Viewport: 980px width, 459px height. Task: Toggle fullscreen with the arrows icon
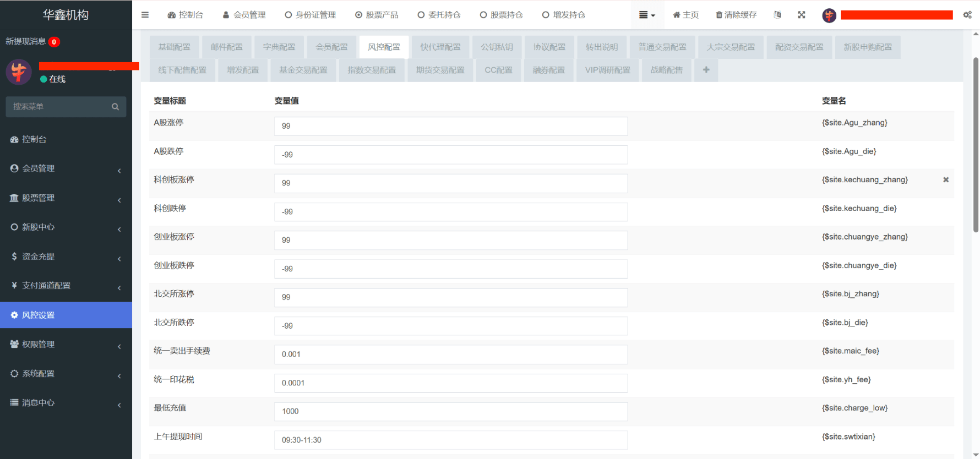tap(801, 15)
